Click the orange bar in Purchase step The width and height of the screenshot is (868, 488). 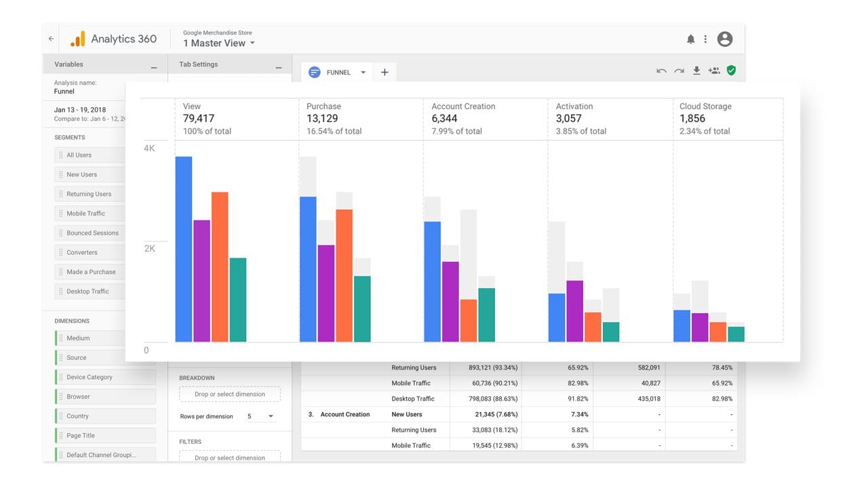coord(344,276)
